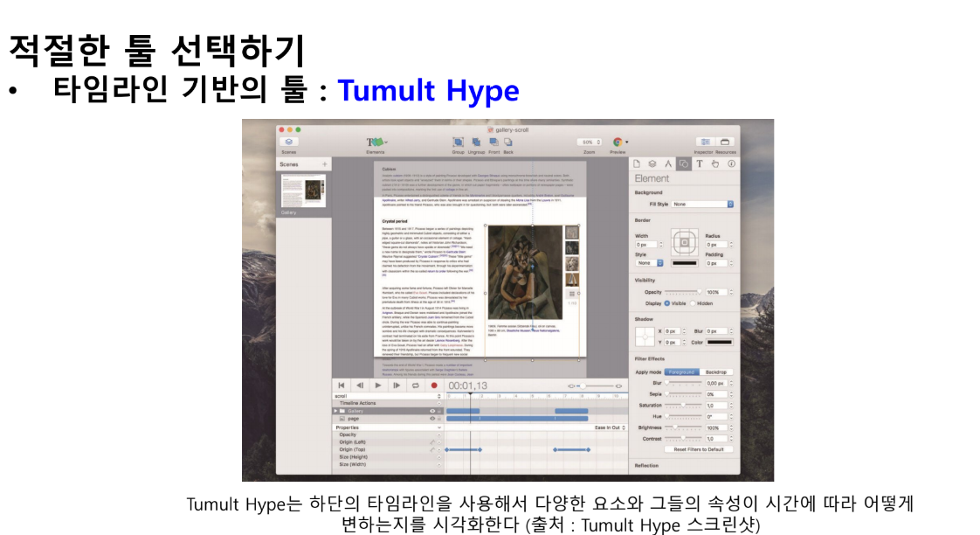Click the timeline playhead marker
This screenshot has height=535, width=980.
[471, 395]
